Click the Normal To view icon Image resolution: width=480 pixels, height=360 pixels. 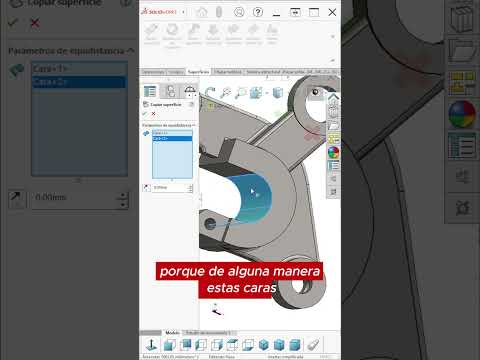pyautogui.click(x=152, y=345)
